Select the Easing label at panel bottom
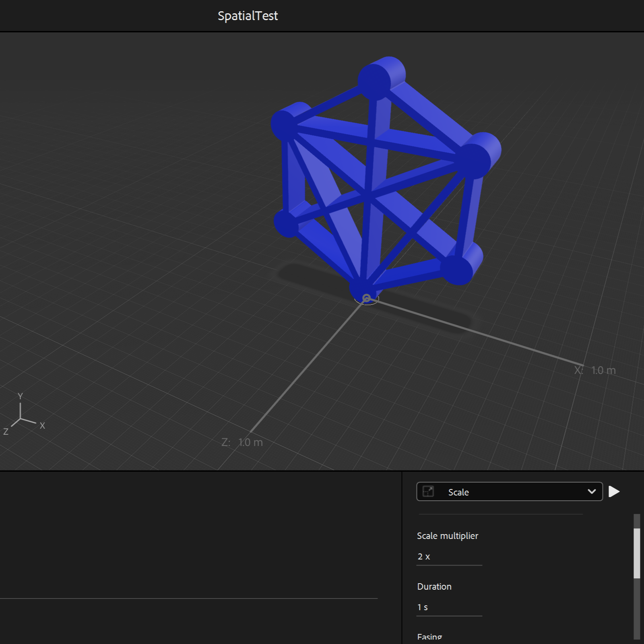Screen dimensions: 644x644 coord(429,637)
